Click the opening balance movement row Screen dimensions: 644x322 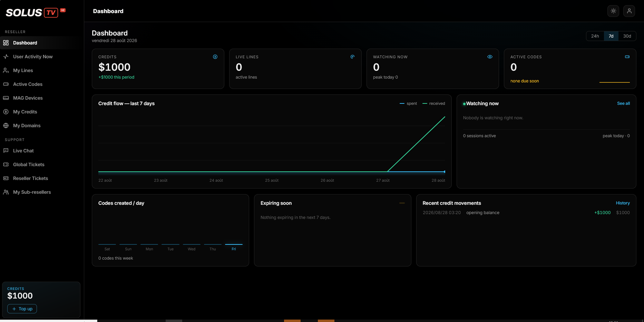526,213
